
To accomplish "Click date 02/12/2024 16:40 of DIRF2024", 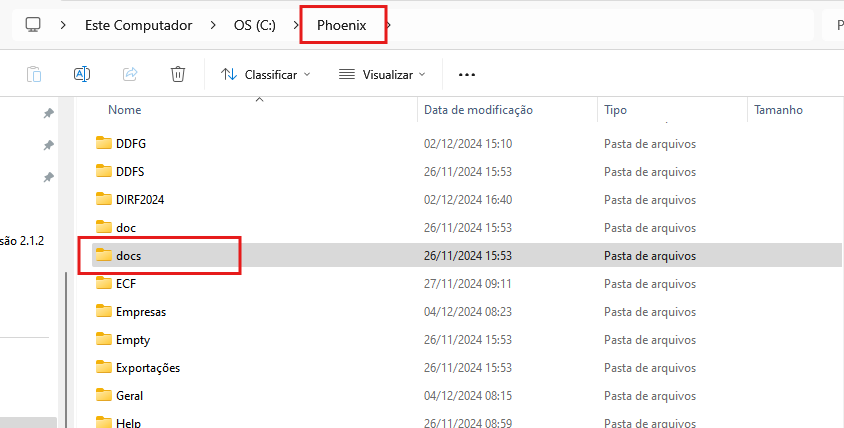I will coord(468,200).
